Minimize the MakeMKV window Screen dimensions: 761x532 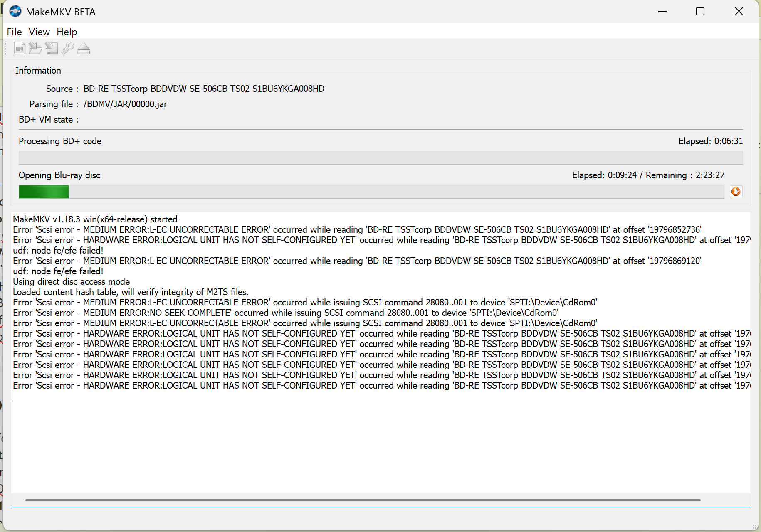click(662, 11)
